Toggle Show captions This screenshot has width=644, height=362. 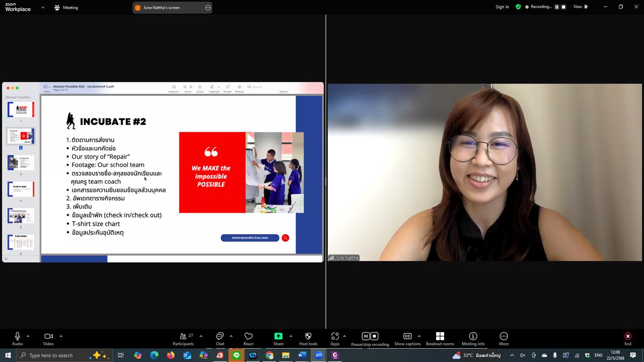tap(407, 339)
